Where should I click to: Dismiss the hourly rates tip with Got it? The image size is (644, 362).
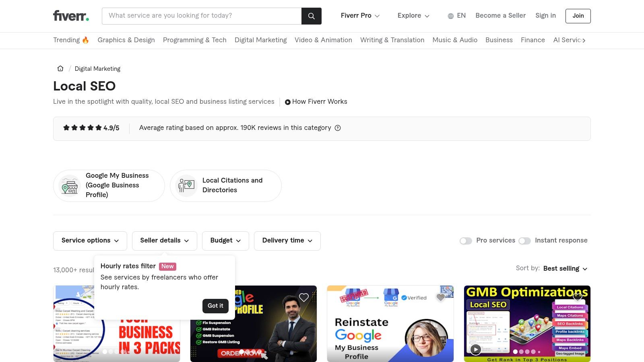pyautogui.click(x=215, y=306)
